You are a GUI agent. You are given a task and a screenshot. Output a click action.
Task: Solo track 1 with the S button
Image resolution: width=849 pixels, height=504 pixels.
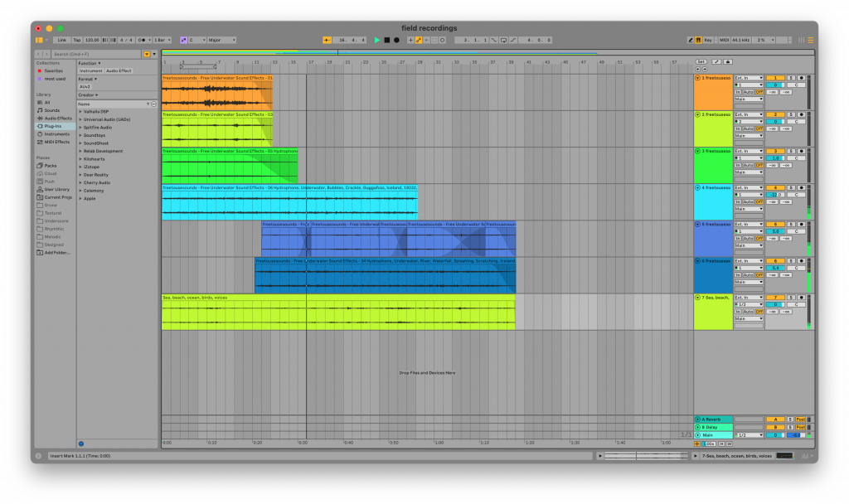(x=790, y=78)
